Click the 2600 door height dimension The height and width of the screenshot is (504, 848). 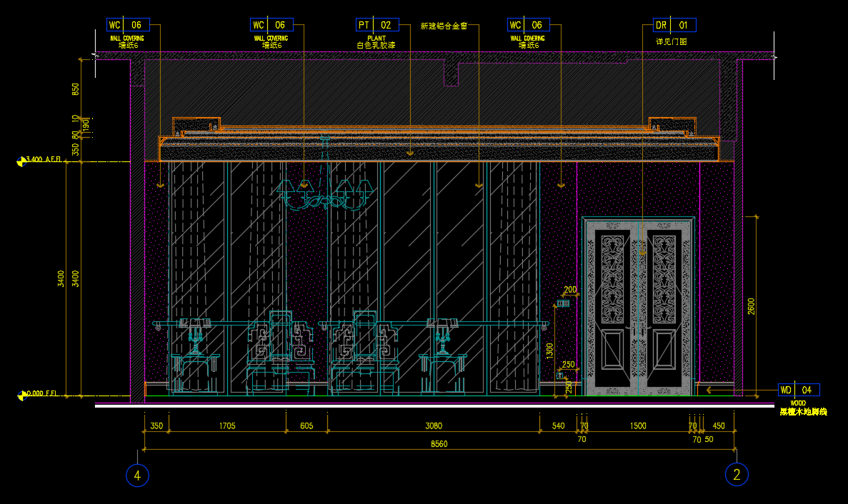coord(751,306)
